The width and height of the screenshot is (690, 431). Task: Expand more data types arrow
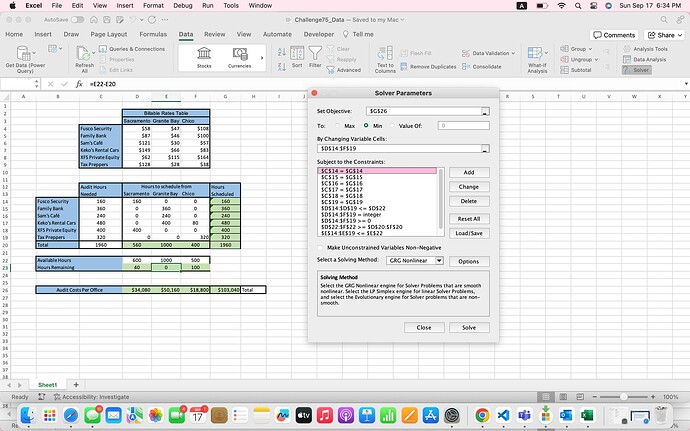click(262, 58)
